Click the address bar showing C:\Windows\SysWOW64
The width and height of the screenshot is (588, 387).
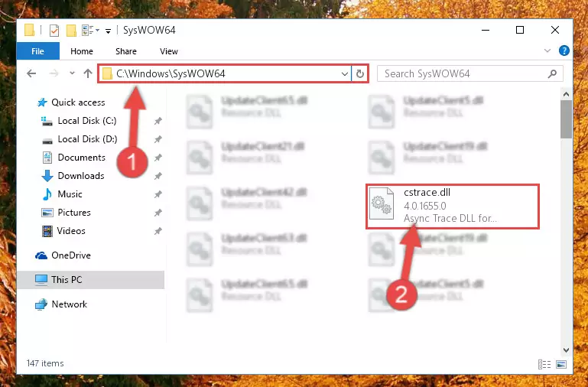point(224,73)
